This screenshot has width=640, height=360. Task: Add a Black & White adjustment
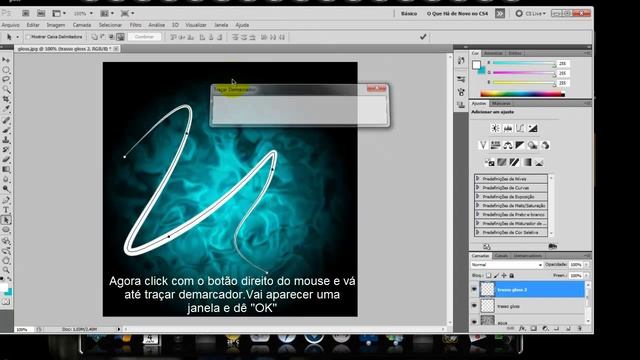pyautogui.click(x=520, y=145)
